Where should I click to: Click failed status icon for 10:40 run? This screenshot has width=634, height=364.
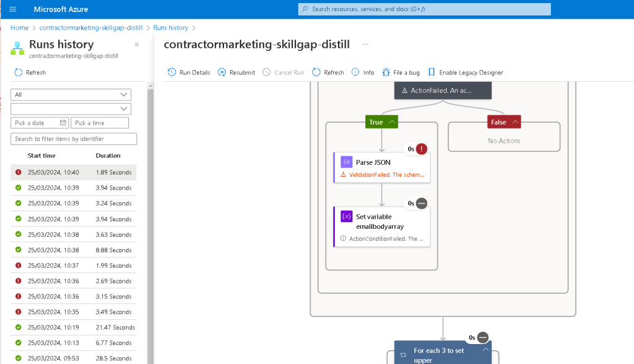tap(18, 172)
